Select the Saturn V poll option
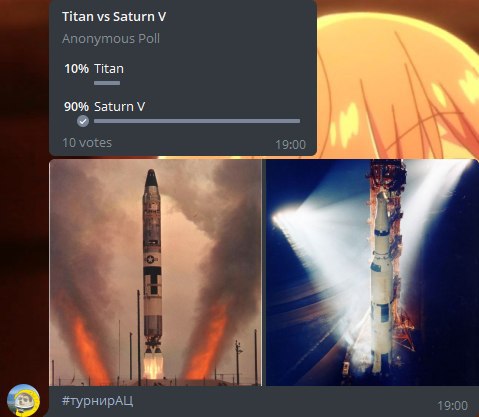 [x=119, y=107]
